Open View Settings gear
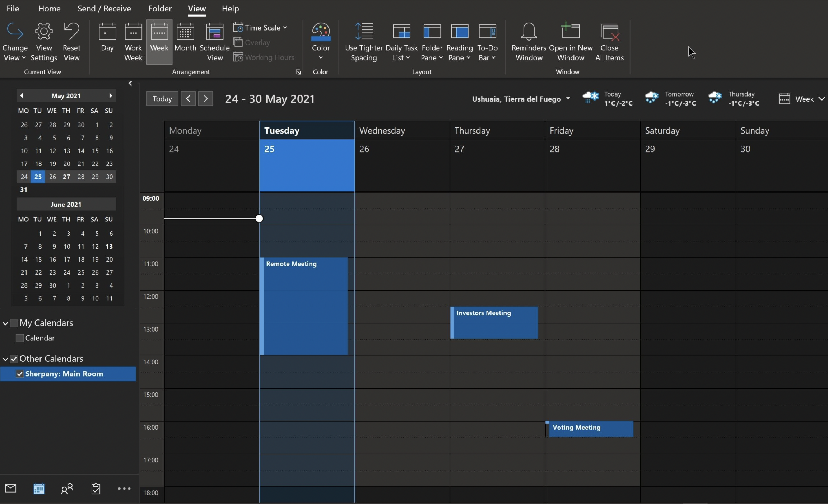This screenshot has width=828, height=504. [x=44, y=32]
